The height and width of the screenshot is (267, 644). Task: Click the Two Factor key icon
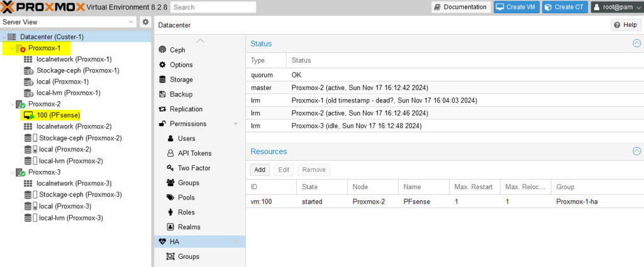click(170, 168)
